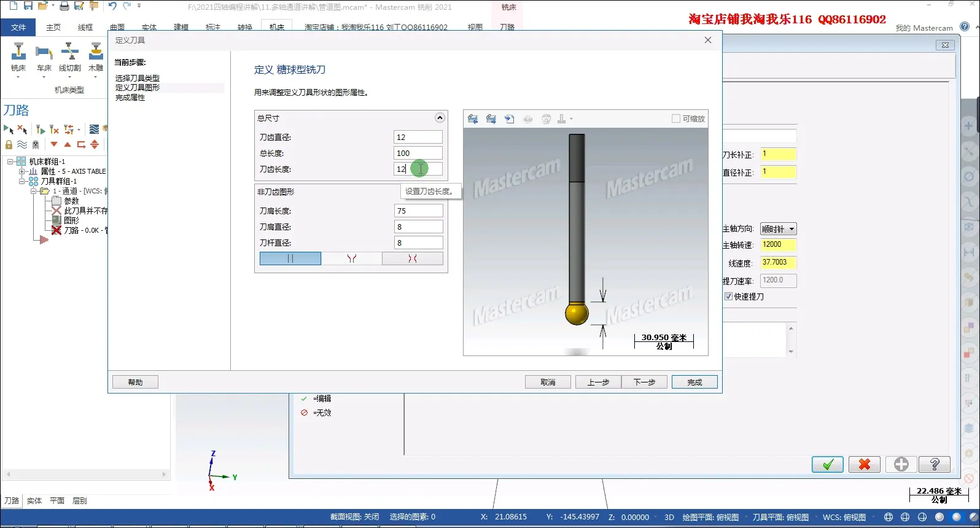Click the 完成 button in tool dialog

694,382
